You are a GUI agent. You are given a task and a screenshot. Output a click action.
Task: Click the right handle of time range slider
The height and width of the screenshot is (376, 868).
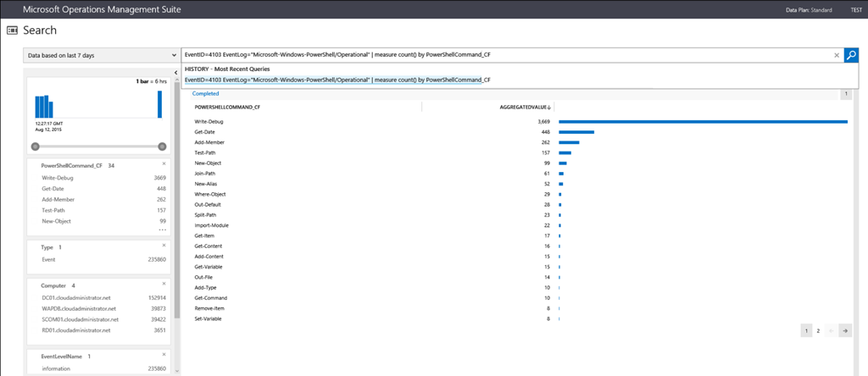[162, 146]
